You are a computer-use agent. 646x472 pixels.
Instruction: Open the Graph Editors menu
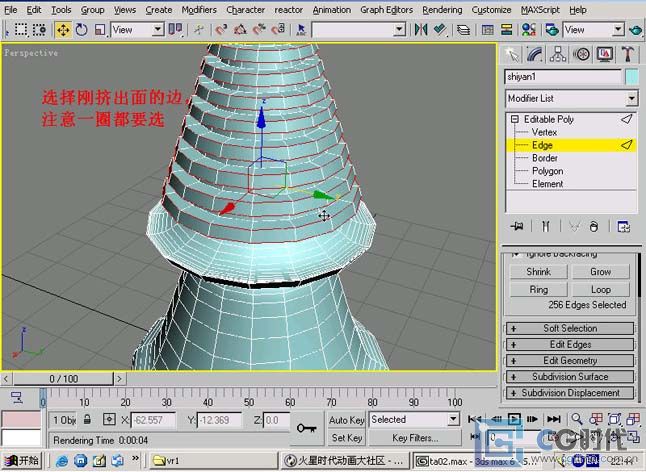(386, 9)
